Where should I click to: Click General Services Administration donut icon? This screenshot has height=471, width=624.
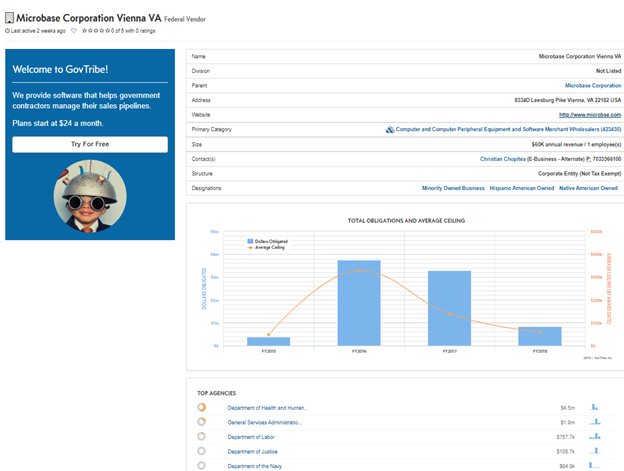(202, 422)
